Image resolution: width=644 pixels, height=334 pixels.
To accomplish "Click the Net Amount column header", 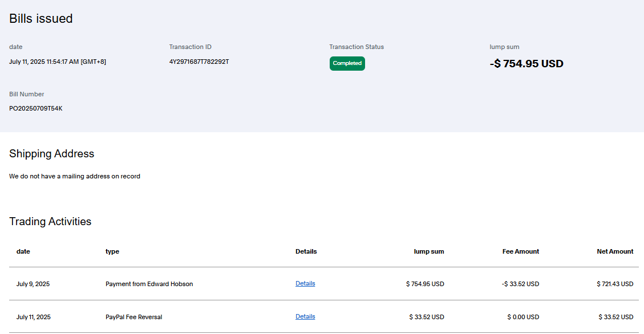I will click(x=615, y=251).
